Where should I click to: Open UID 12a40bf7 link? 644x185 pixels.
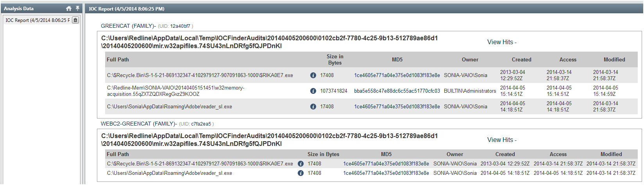coord(180,26)
